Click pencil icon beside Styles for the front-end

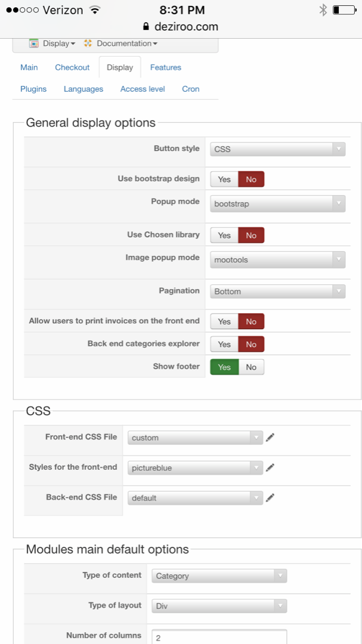(270, 468)
